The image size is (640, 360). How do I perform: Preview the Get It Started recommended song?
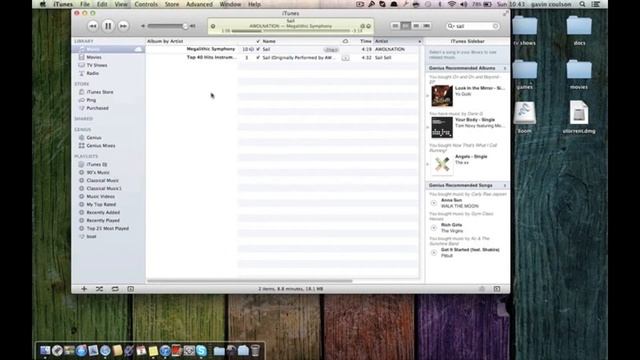tap(433, 253)
